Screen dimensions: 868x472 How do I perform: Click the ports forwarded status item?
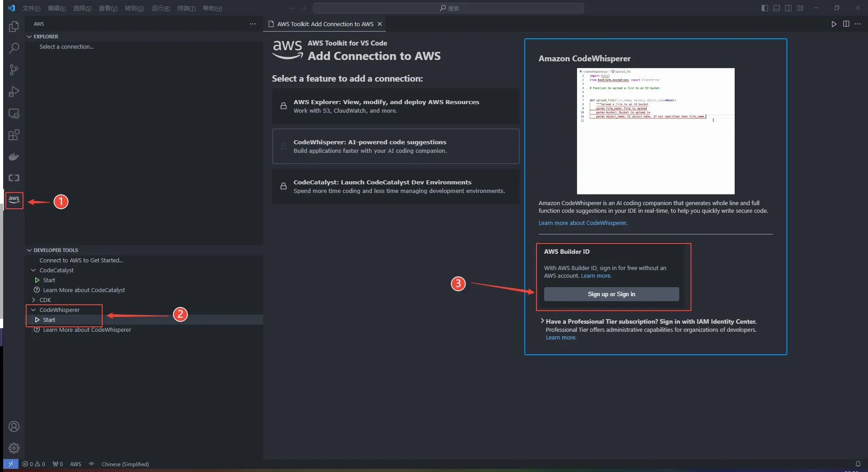click(x=58, y=464)
